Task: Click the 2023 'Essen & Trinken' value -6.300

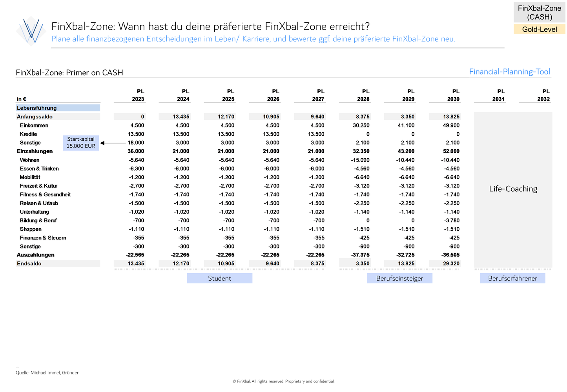Action: pyautogui.click(x=137, y=169)
